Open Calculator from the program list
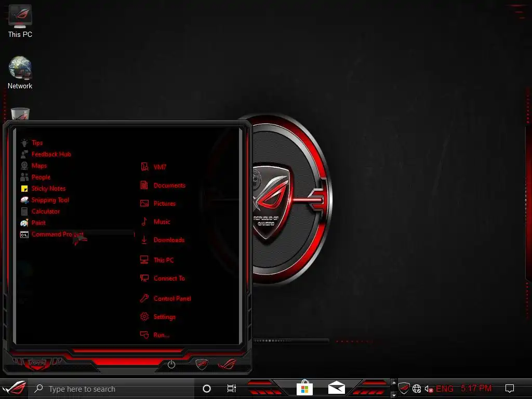This screenshot has height=399, width=532. tap(40, 211)
